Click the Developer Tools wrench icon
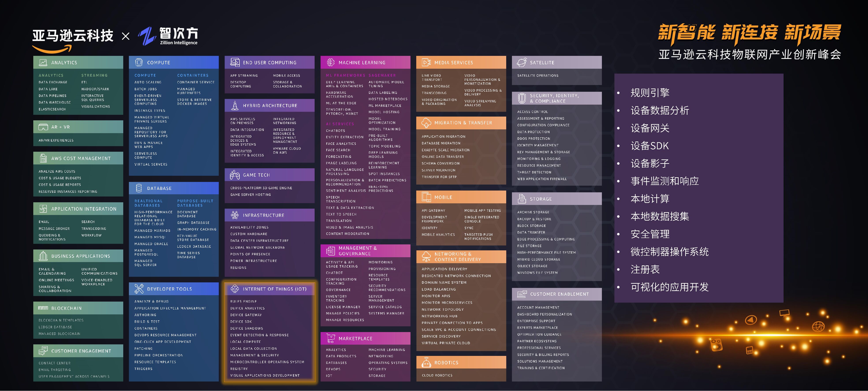This screenshot has height=391, width=868. (x=139, y=289)
